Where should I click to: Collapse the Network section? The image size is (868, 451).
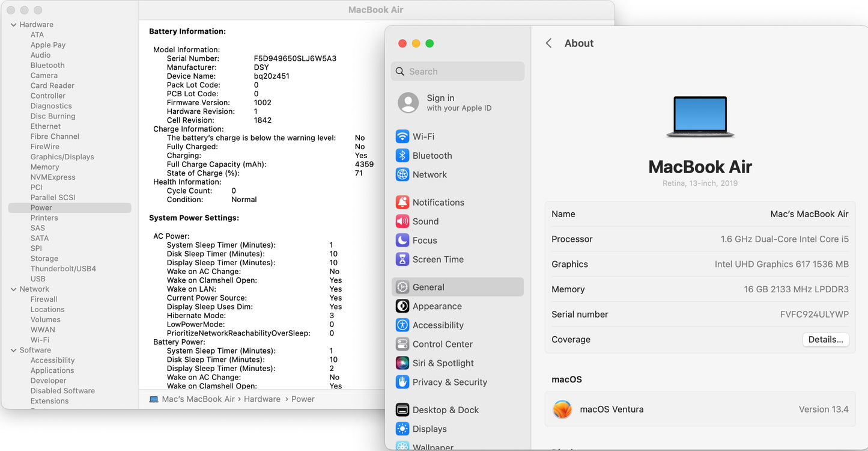click(x=13, y=289)
